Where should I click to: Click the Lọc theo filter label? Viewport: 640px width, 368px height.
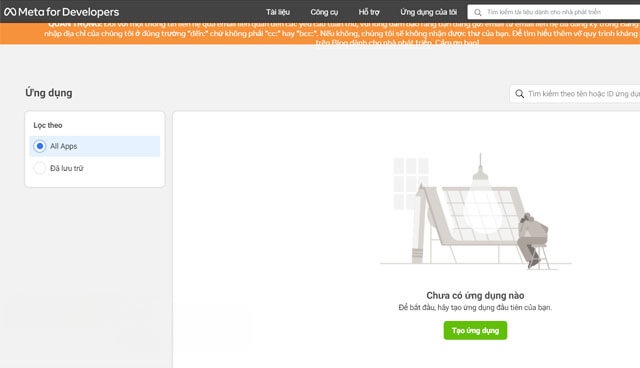point(48,125)
